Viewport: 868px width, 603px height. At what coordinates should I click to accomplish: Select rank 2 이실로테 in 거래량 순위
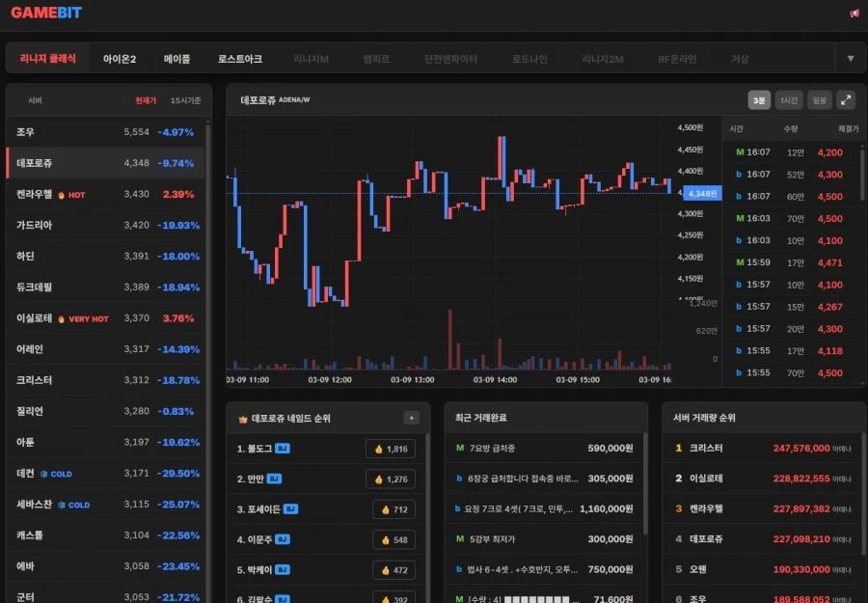[763, 479]
